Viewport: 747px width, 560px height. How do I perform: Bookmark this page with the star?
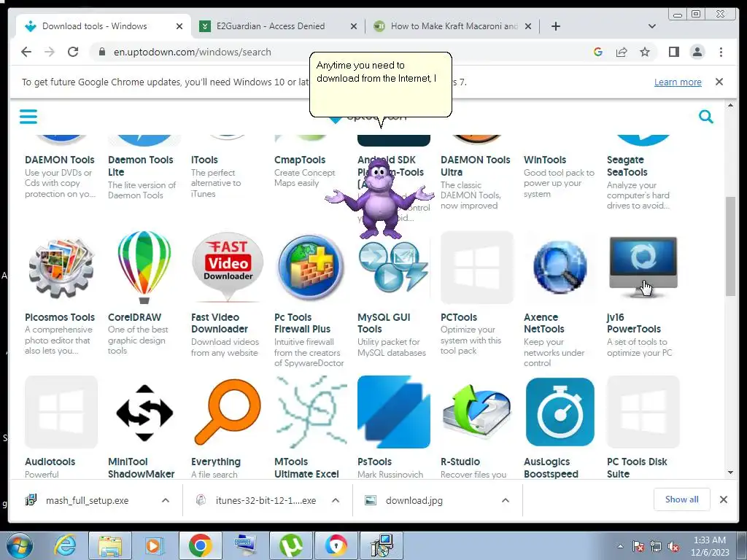tap(645, 52)
